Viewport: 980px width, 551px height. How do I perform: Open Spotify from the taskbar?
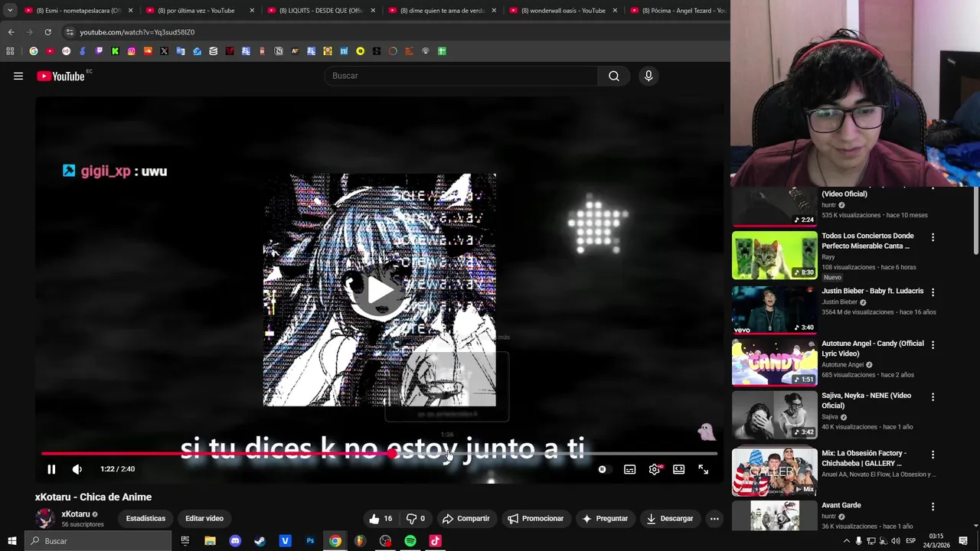click(x=410, y=541)
